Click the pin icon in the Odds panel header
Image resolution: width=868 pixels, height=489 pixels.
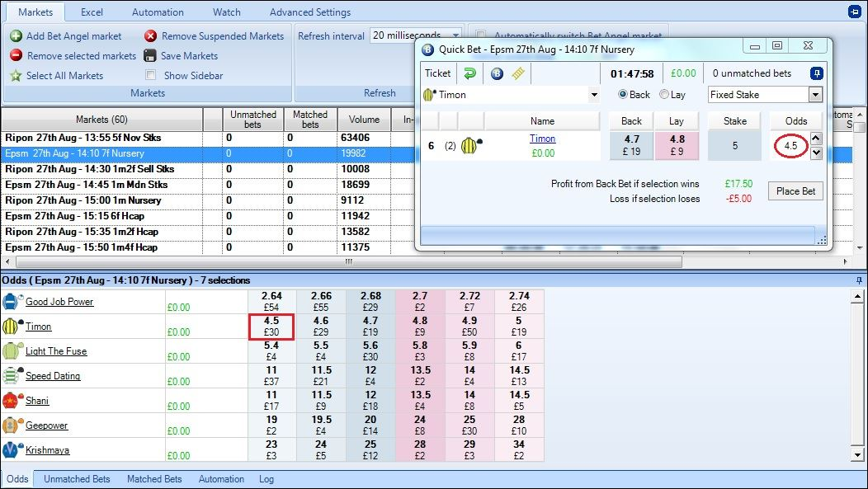pos(859,280)
